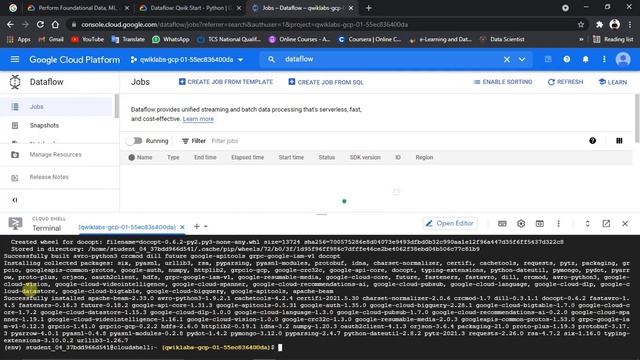The image size is (640, 360).
Task: Open the notifications bell
Action: click(585, 60)
